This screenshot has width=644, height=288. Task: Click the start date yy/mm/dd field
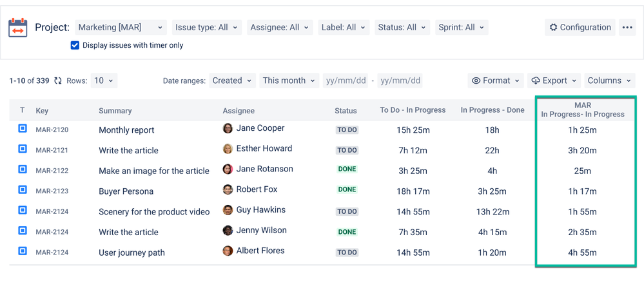(x=346, y=81)
